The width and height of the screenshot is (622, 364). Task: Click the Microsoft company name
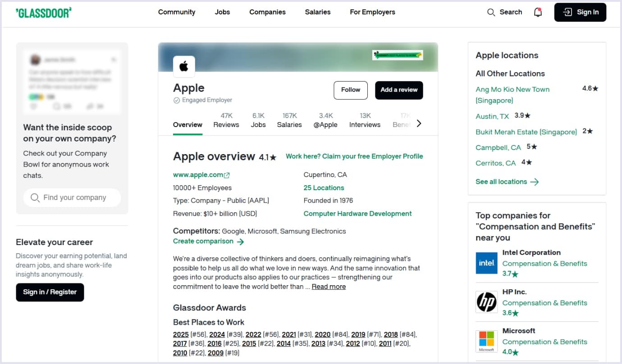coord(519,331)
